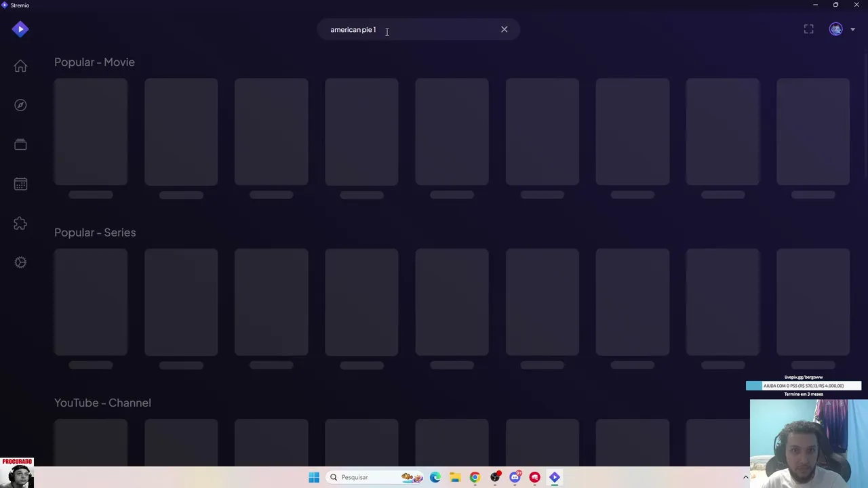Open the Calendar view
Screen dimensions: 868x488
(20, 184)
